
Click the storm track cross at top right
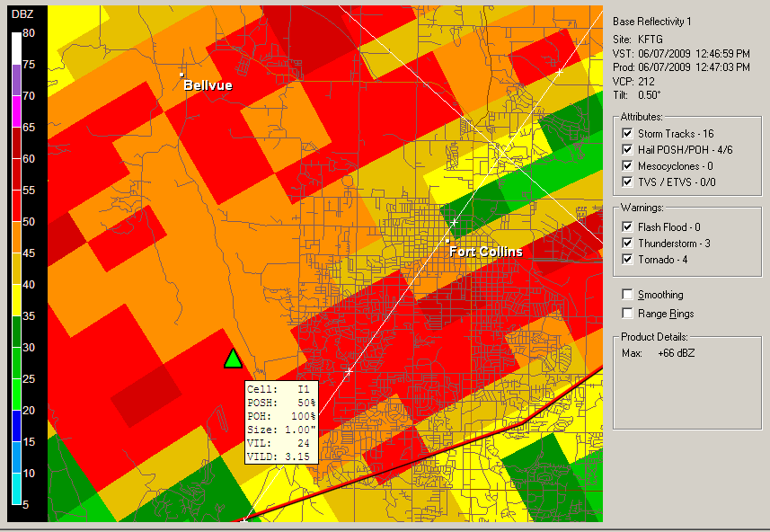pos(560,72)
